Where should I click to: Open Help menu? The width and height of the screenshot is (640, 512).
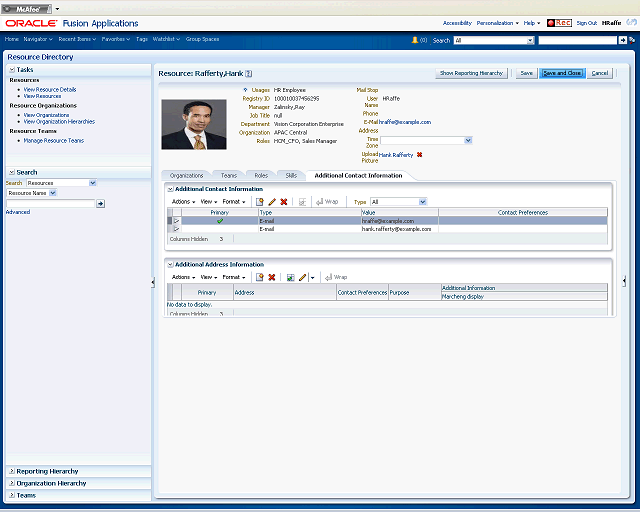(532, 23)
